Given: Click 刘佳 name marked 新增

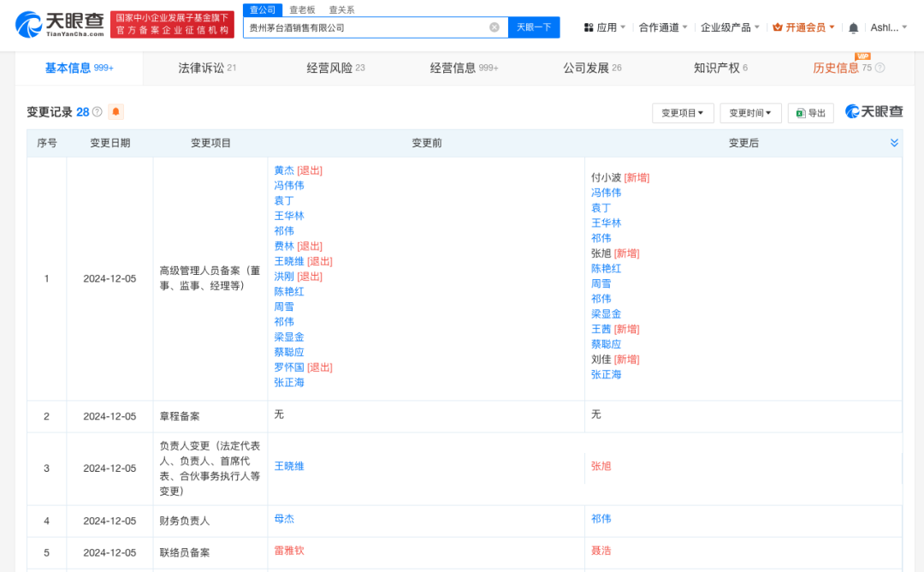Looking at the screenshot, I should pyautogui.click(x=601, y=359).
